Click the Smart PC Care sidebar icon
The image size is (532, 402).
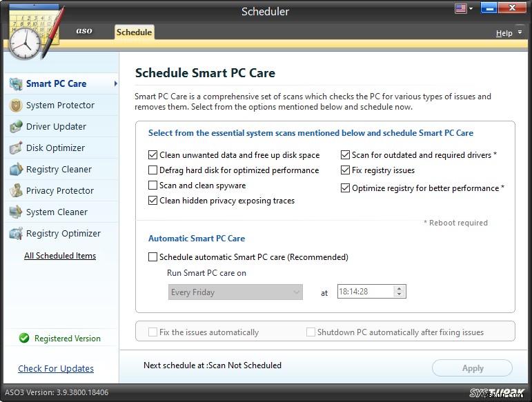(16, 83)
